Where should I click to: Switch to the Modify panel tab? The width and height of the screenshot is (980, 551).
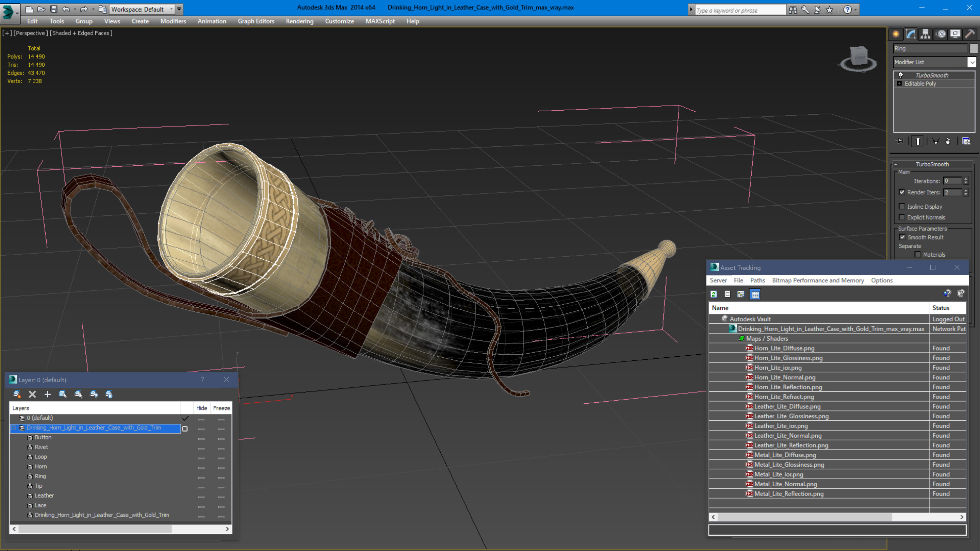pos(911,34)
